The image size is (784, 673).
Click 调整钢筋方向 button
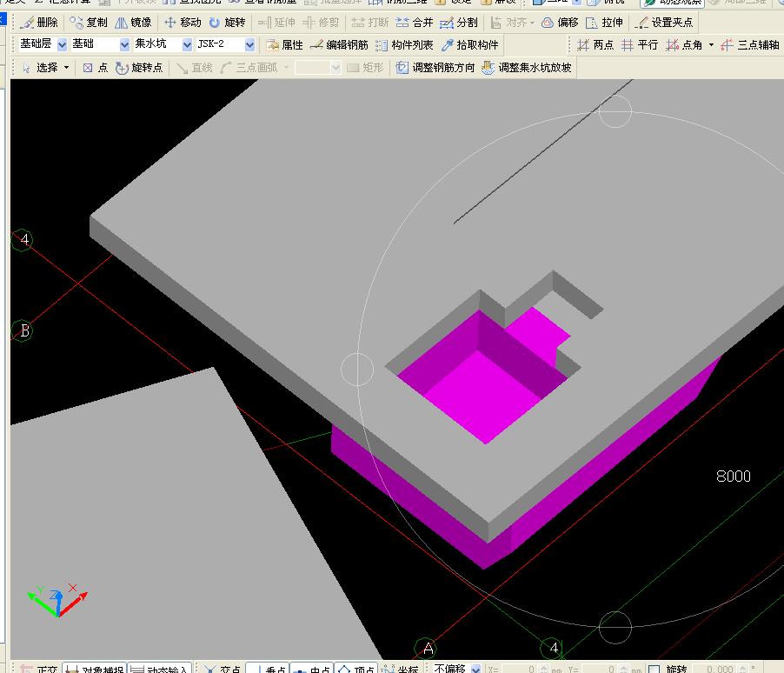click(435, 68)
